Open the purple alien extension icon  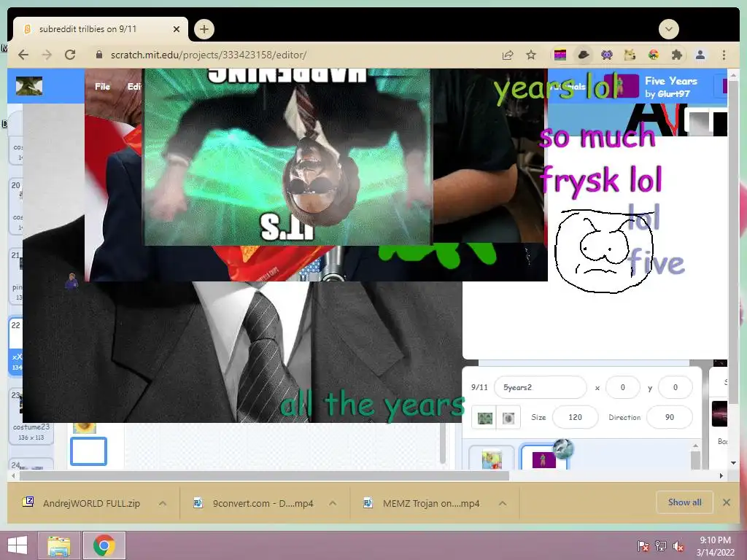pyautogui.click(x=606, y=55)
